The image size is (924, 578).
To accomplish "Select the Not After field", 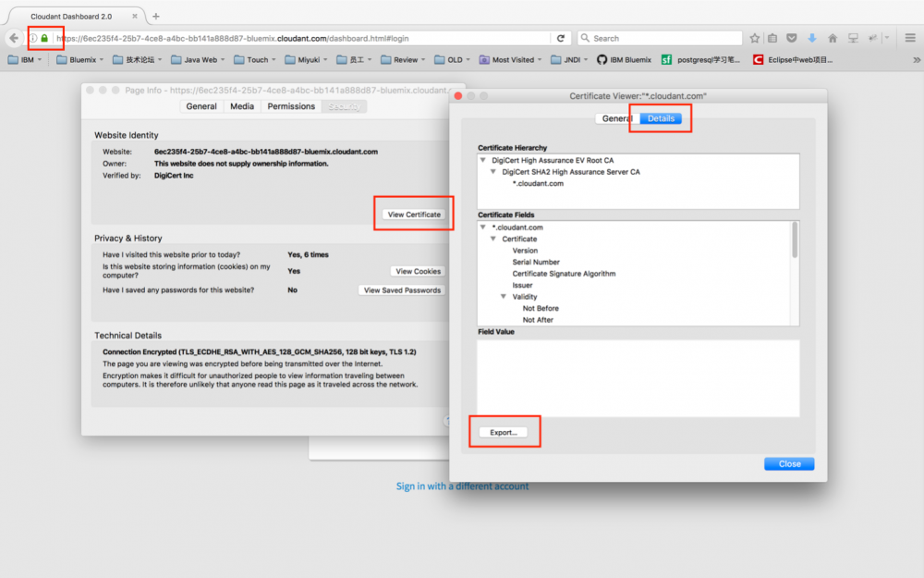I will point(538,320).
